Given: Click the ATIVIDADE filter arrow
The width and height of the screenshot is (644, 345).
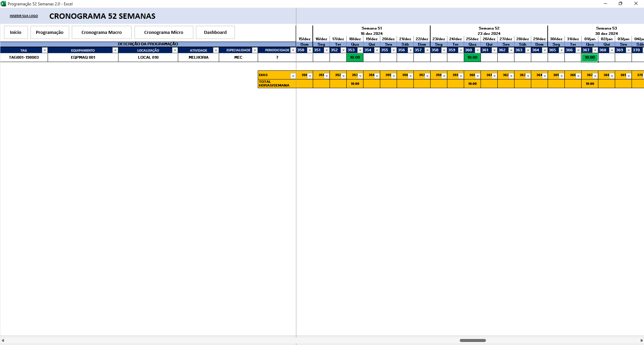Looking at the screenshot, I should point(216,50).
